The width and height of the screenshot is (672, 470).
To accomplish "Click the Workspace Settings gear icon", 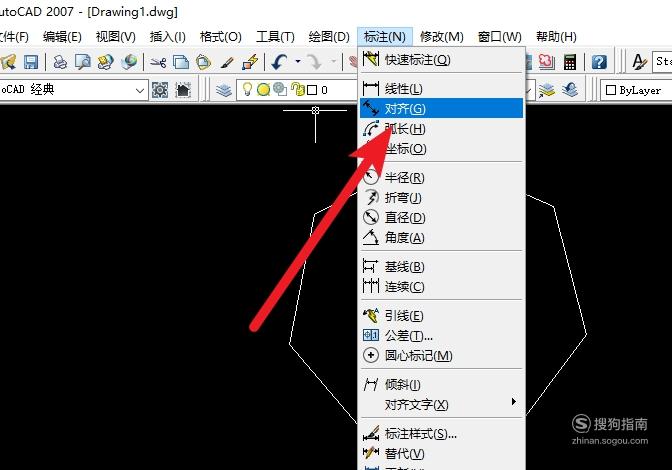I will coord(160,90).
